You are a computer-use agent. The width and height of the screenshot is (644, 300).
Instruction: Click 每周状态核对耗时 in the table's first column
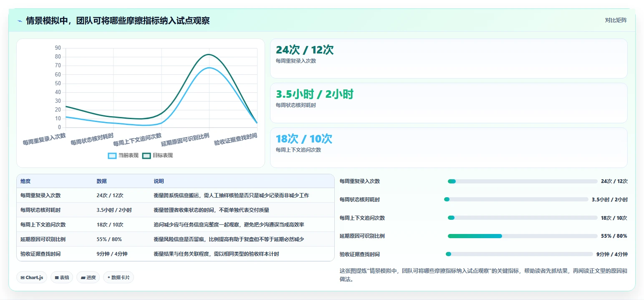(40, 210)
